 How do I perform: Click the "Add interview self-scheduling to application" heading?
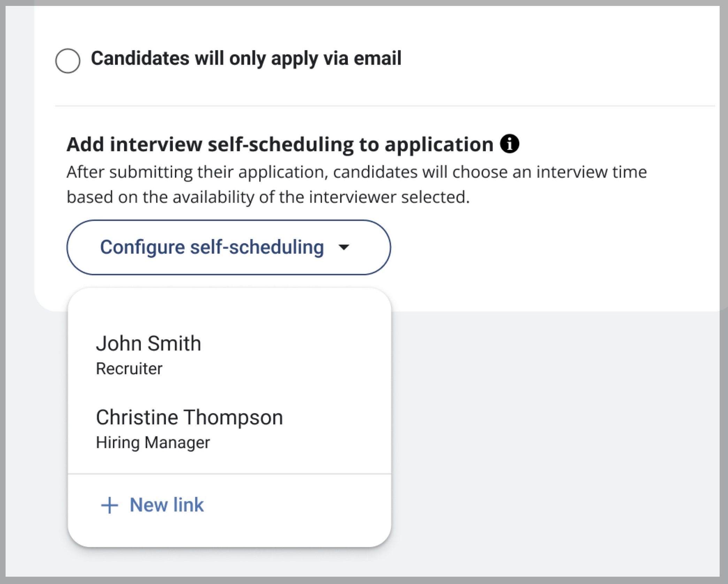click(280, 144)
